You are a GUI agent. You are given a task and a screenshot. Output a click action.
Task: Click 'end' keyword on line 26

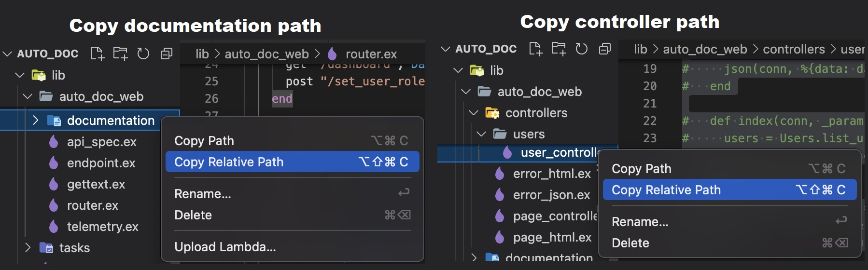click(282, 99)
